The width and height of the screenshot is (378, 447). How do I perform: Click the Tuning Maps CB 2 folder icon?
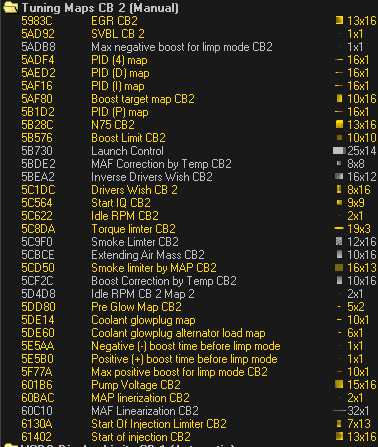pyautogui.click(x=10, y=7)
